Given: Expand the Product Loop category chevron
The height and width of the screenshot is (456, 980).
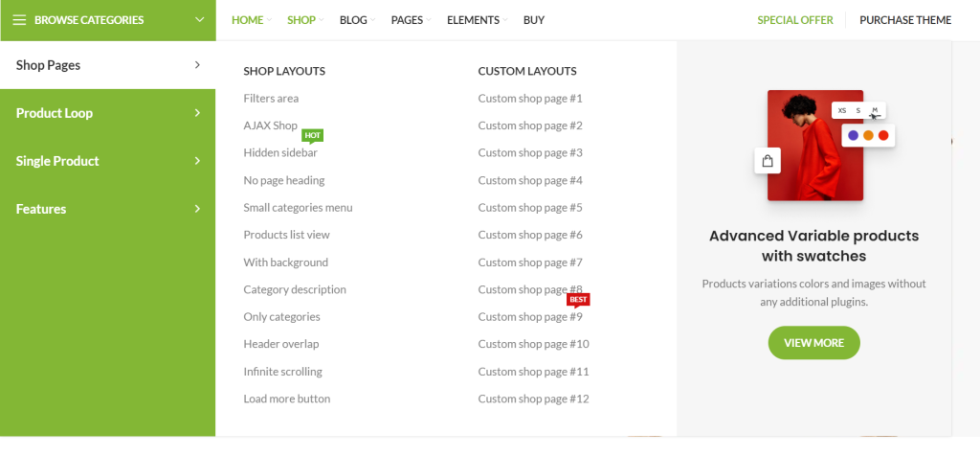Looking at the screenshot, I should pos(197,113).
